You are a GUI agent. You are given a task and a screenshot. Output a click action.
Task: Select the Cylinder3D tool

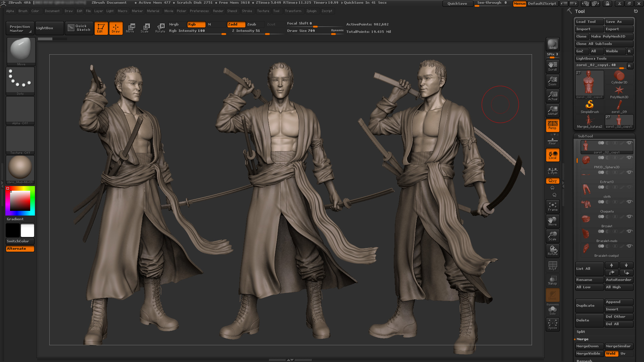[619, 77]
